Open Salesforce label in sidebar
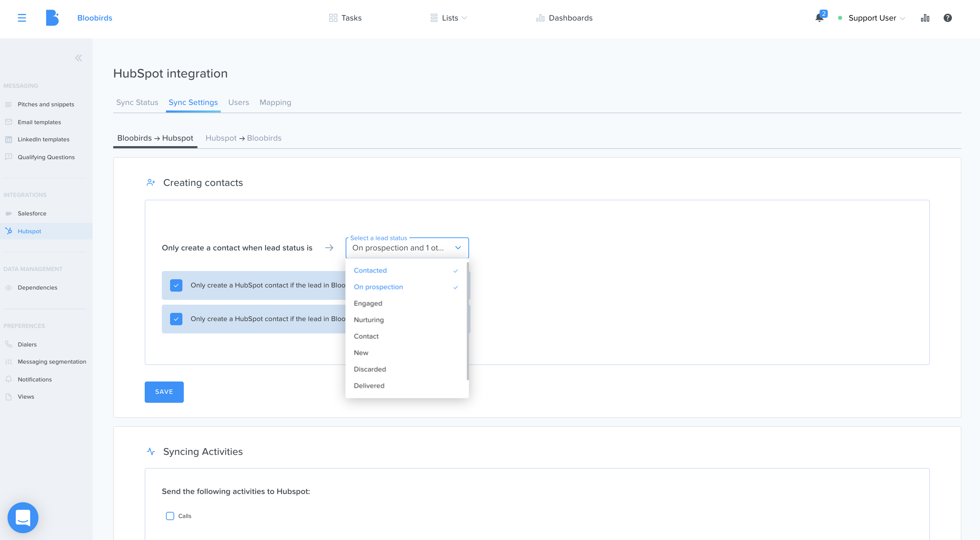 pyautogui.click(x=32, y=213)
